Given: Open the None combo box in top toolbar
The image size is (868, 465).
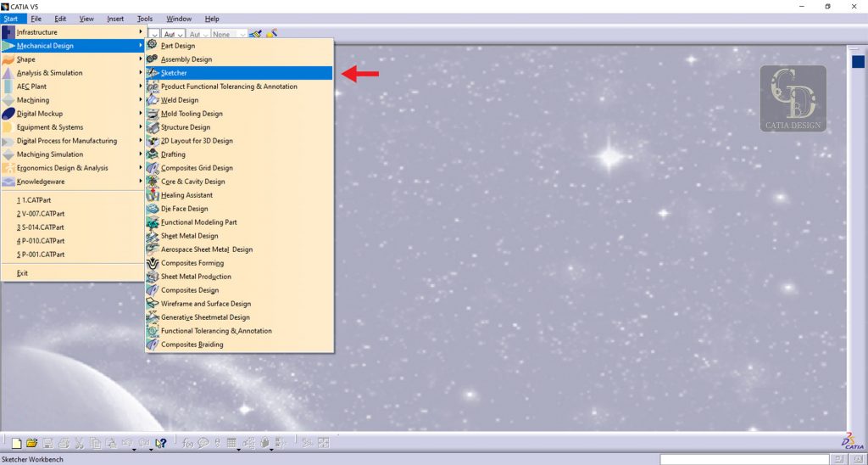Looking at the screenshot, I should [x=229, y=34].
